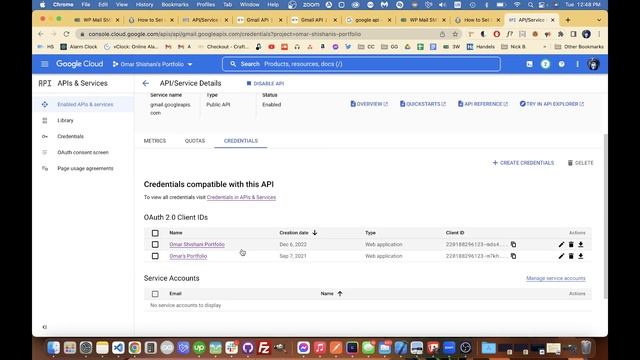640x360 pixels.
Task: Open Visual Studio Code from the dock
Action: tap(118, 348)
